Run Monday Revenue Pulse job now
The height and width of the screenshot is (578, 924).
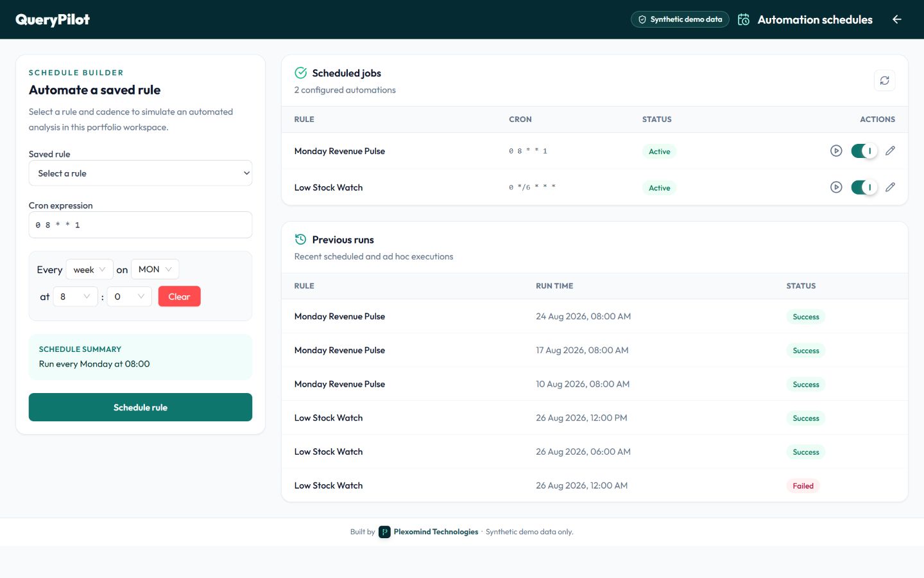click(x=836, y=151)
